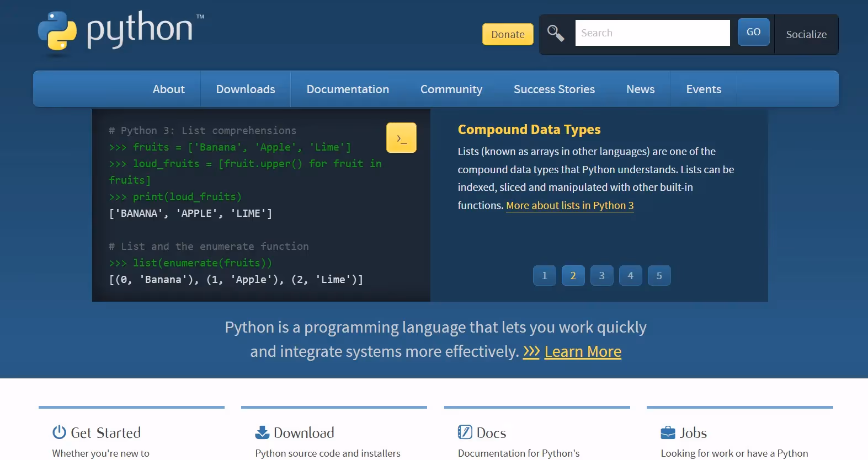
Task: Click the Docs heading
Action: [492, 433]
